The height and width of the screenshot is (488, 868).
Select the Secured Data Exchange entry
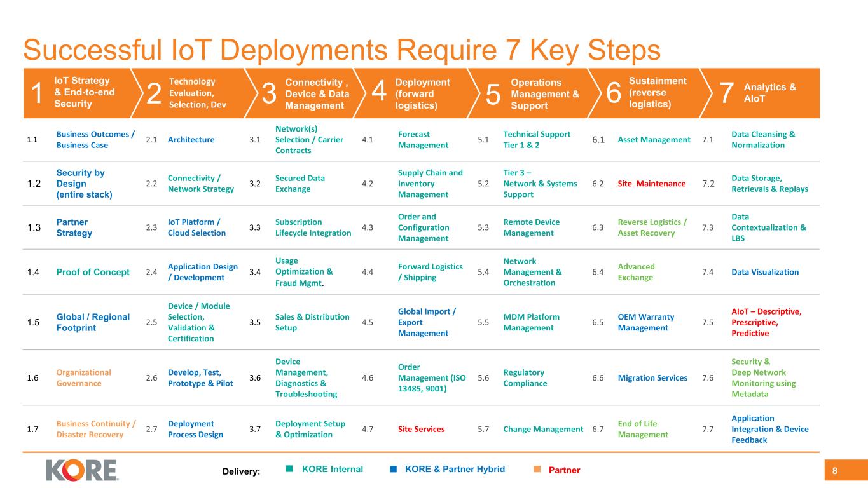300,184
